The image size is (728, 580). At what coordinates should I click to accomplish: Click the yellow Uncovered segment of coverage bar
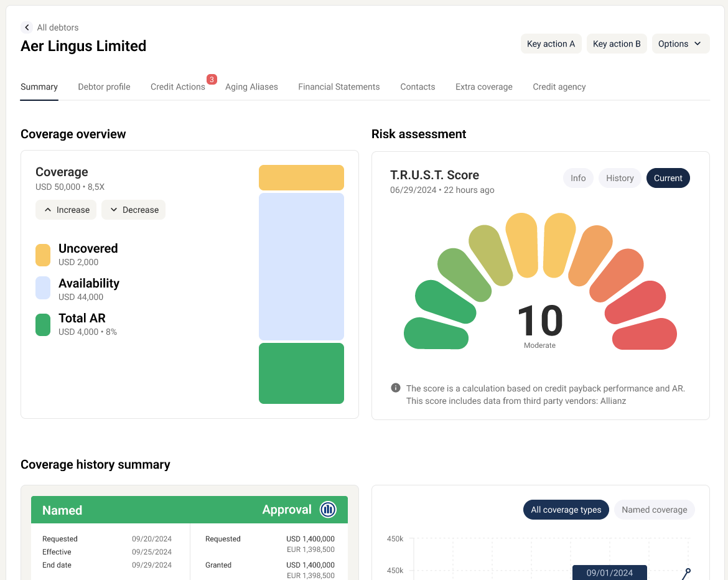pos(301,177)
